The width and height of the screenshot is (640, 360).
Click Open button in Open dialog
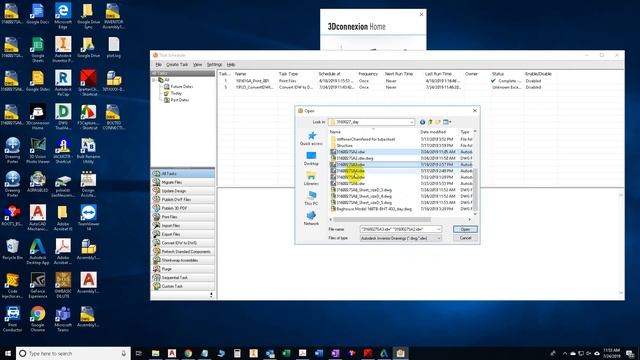coord(465,229)
